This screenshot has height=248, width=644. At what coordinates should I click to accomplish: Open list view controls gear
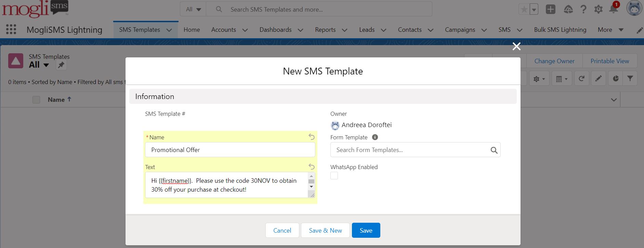click(x=539, y=79)
